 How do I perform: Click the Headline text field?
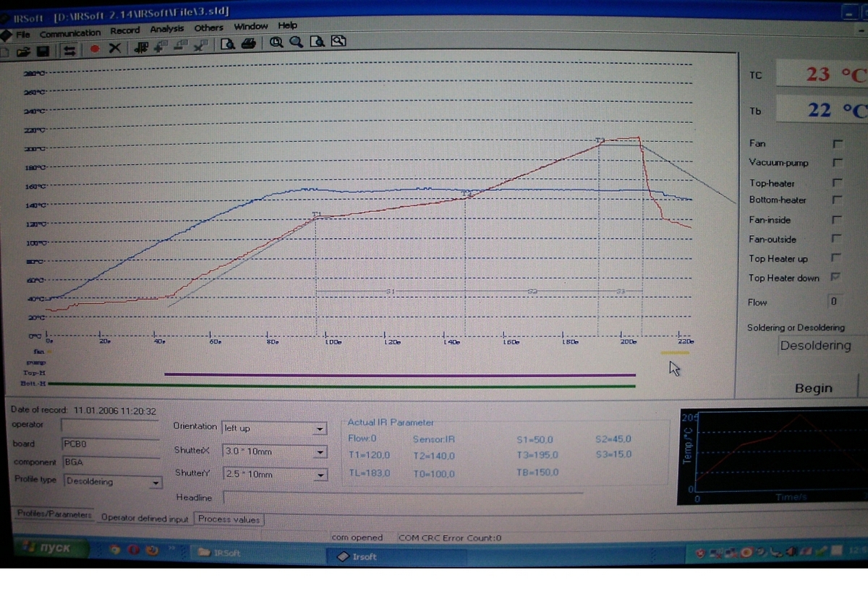pos(403,497)
